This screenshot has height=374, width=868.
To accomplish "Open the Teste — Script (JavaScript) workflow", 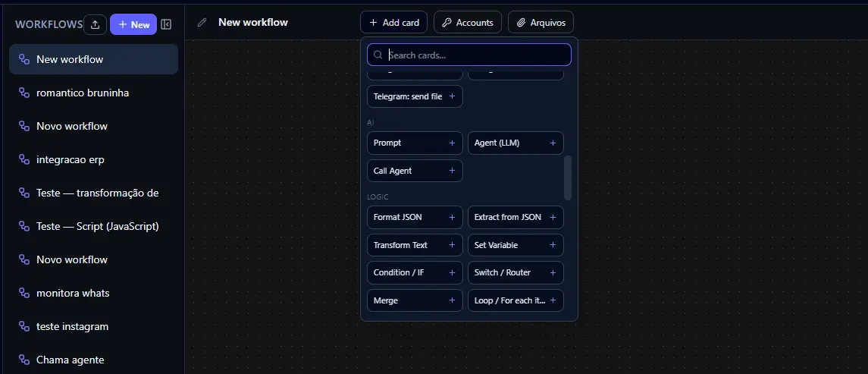I will (x=93, y=226).
